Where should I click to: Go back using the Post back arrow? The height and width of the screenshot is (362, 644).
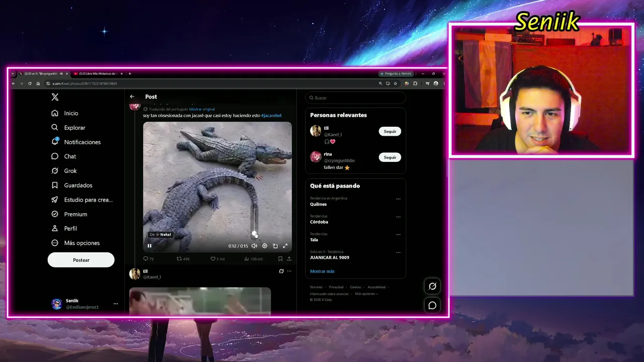132,97
